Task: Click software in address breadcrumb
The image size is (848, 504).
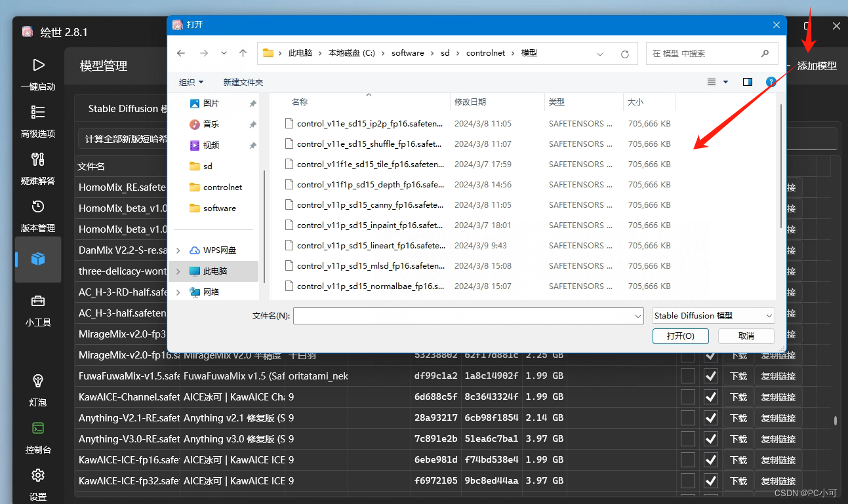Action: pos(408,53)
